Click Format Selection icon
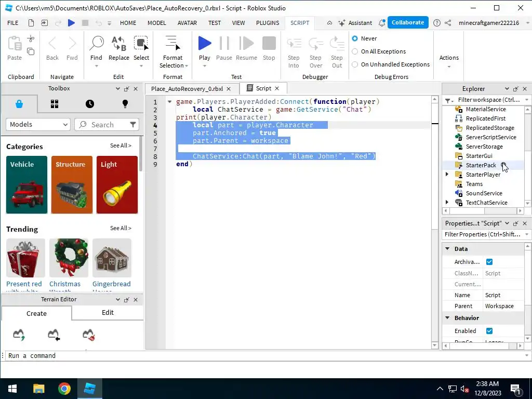 click(x=172, y=44)
